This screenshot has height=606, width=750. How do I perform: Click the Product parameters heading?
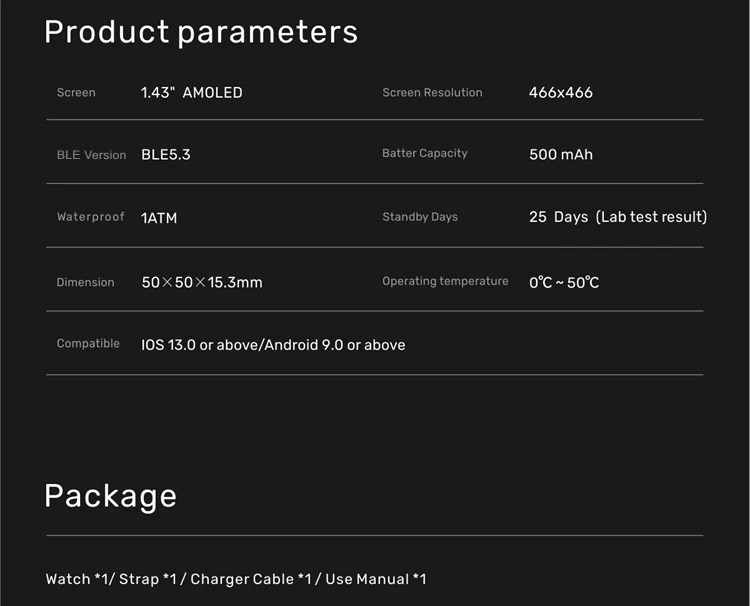(201, 32)
